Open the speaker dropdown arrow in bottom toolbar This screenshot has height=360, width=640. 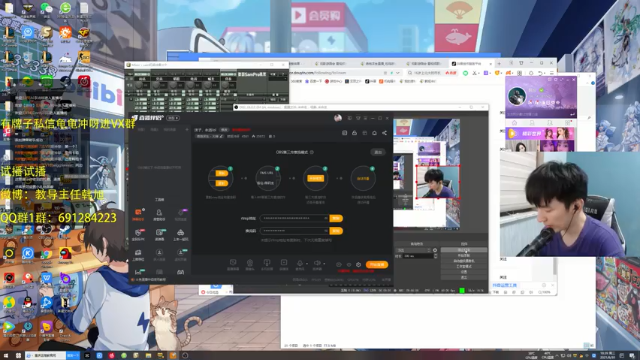point(324,263)
